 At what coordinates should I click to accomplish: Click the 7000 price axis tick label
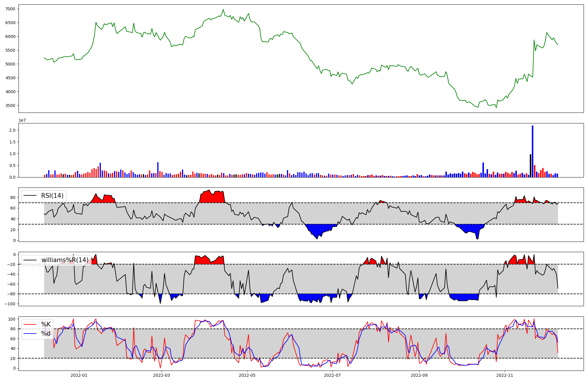[x=10, y=9]
